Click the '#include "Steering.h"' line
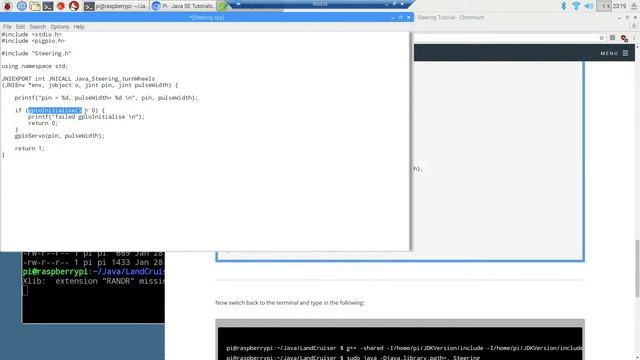This screenshot has width=640, height=360. (x=36, y=53)
